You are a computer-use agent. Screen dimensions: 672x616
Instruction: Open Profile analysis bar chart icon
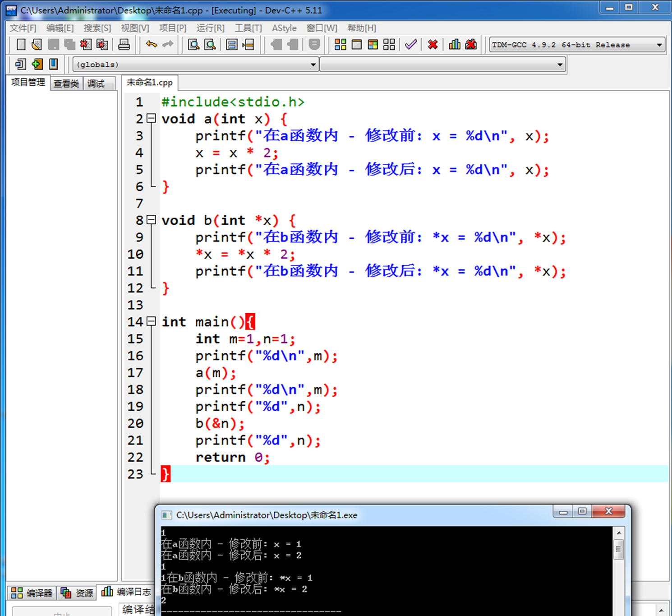pyautogui.click(x=455, y=44)
